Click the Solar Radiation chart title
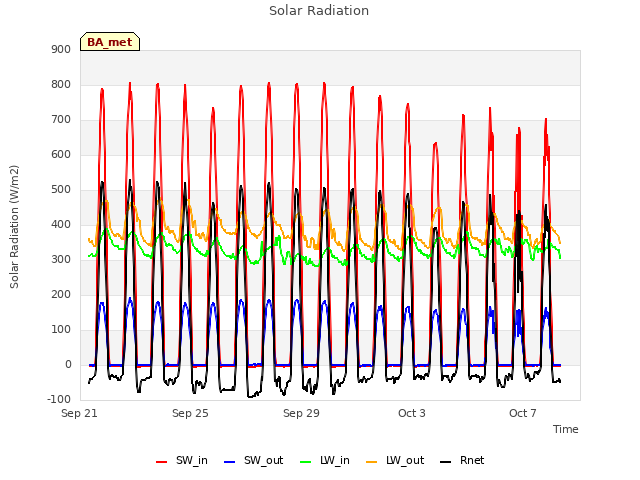 click(x=319, y=11)
